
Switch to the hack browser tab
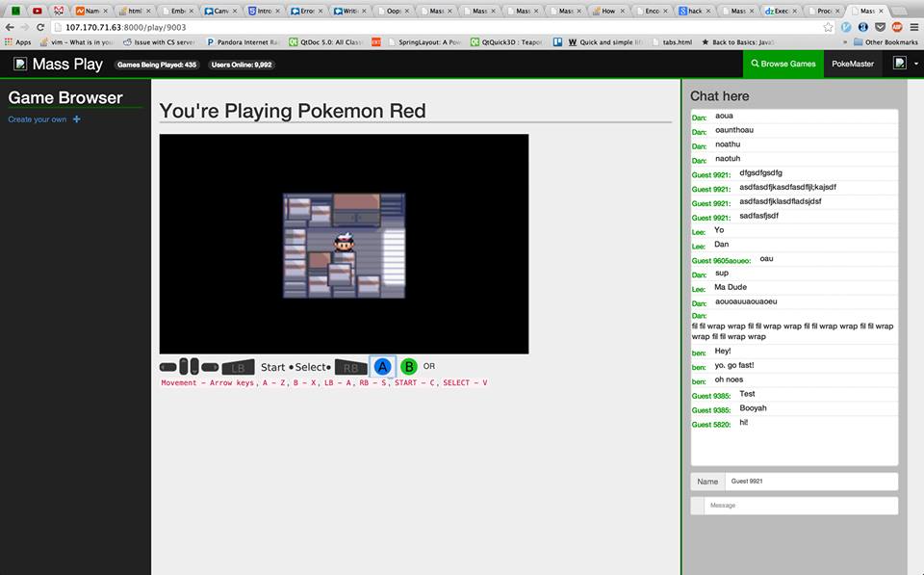695,11
